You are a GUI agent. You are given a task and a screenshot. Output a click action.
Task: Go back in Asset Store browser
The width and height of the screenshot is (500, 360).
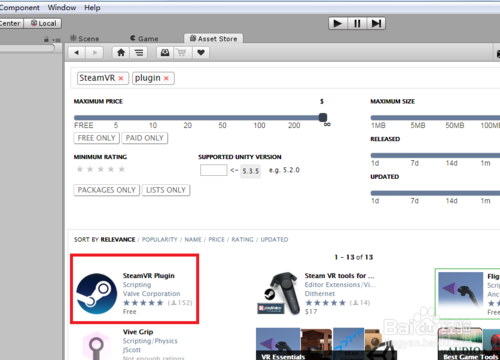pyautogui.click(x=77, y=53)
